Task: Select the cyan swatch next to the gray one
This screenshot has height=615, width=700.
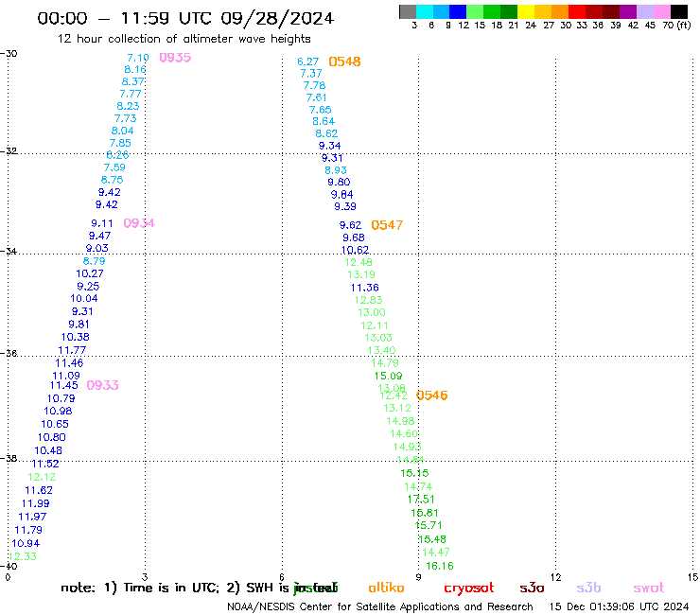Action: click(425, 11)
